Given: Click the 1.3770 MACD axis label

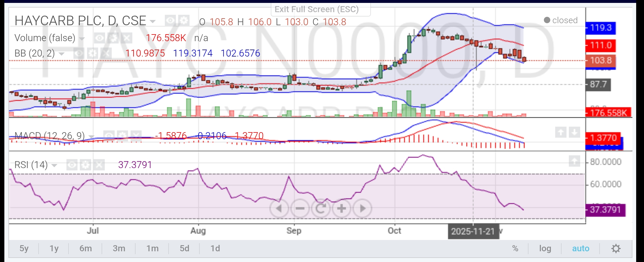Looking at the screenshot, I should pos(603,138).
